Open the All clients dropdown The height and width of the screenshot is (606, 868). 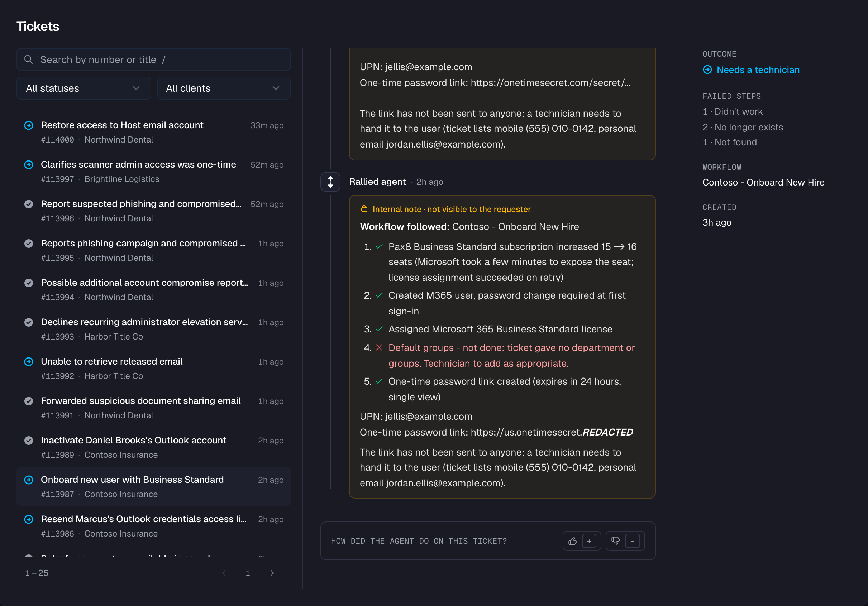[224, 88]
